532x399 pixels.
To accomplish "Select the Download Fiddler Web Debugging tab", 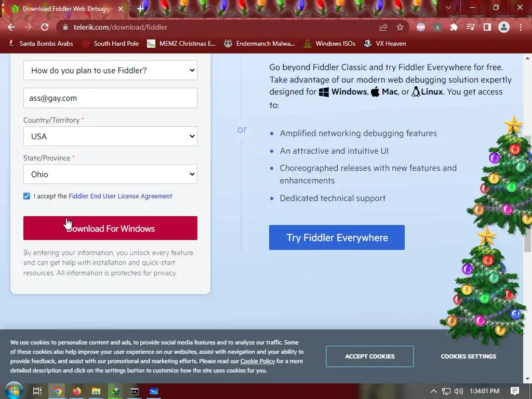I will click(67, 9).
